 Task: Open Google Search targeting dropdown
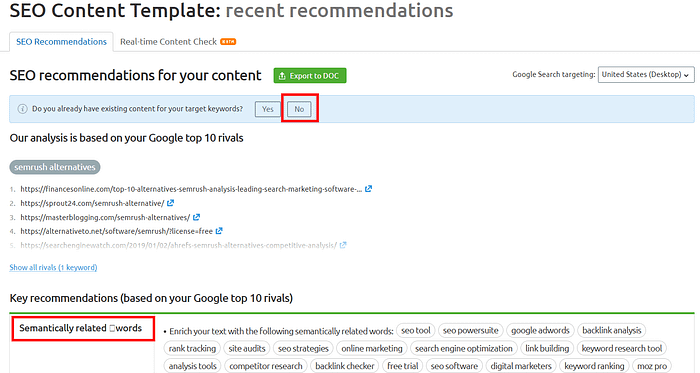(646, 75)
